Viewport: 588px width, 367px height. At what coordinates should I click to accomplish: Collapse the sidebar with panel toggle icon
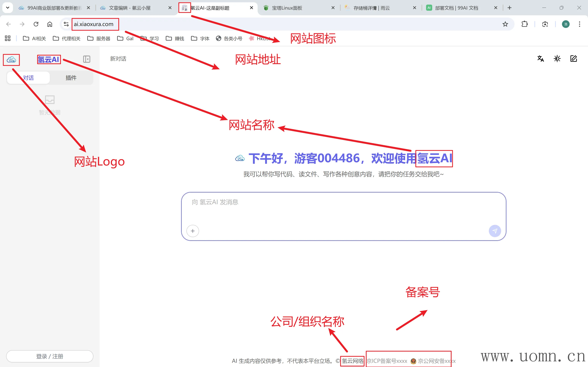(87, 59)
